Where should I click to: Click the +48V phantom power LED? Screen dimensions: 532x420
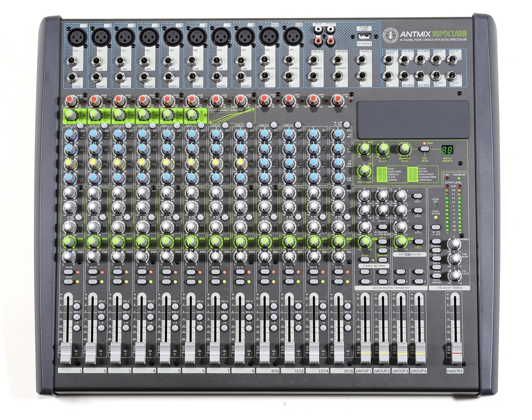point(447,178)
